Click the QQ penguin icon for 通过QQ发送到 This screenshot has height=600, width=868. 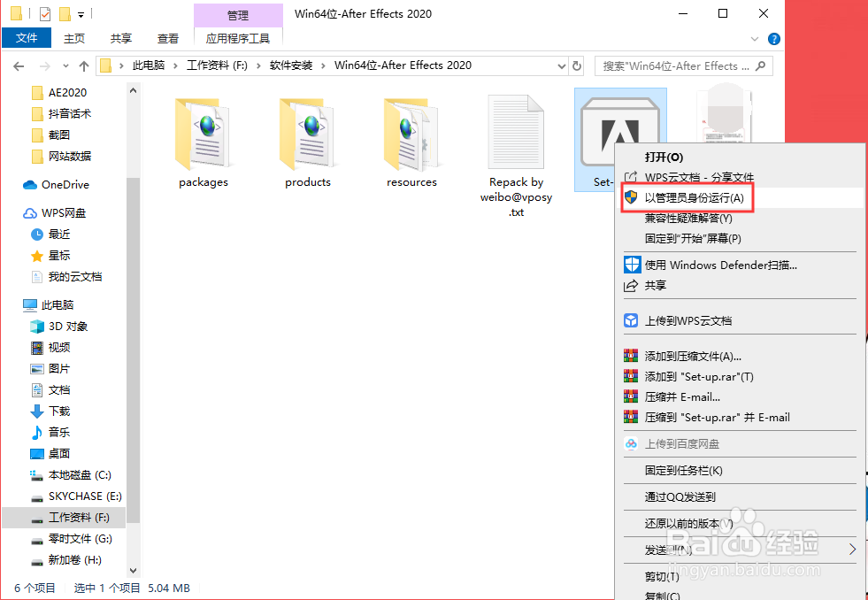(x=631, y=496)
